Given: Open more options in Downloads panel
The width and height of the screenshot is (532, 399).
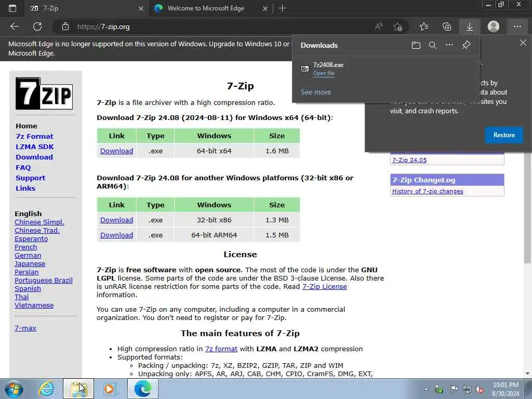Looking at the screenshot, I should click(x=449, y=45).
